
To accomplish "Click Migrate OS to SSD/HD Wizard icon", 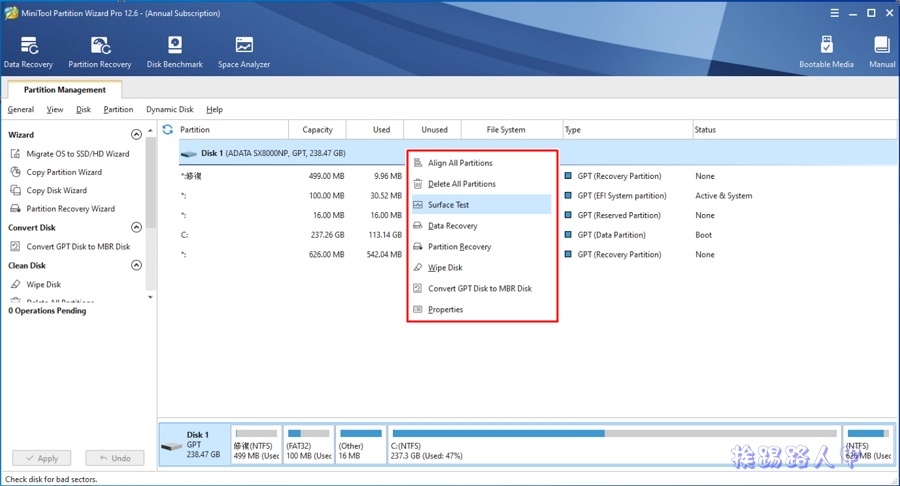I will (15, 154).
